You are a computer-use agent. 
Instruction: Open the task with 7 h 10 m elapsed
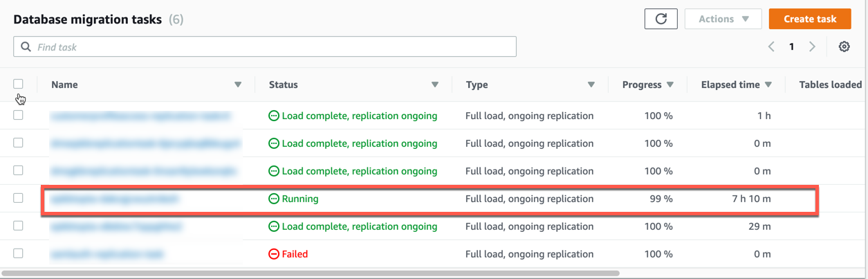(114, 199)
